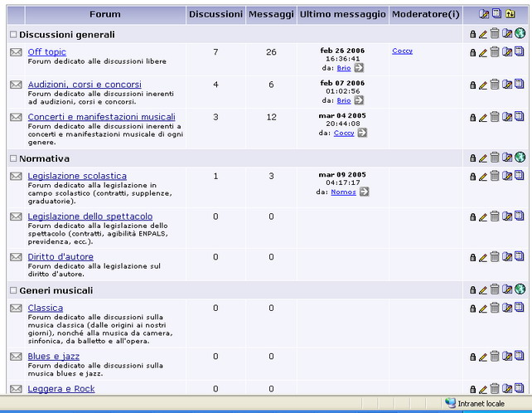Screen dimensions: 532x413
Task: Click the message count 26 for Off topic
Action: pos(271,52)
